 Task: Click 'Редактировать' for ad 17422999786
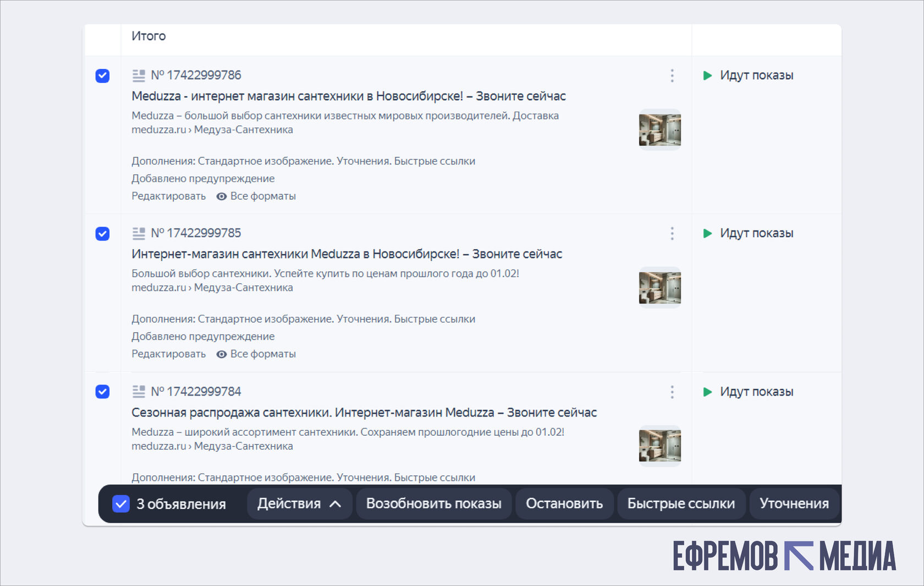pyautogui.click(x=168, y=196)
